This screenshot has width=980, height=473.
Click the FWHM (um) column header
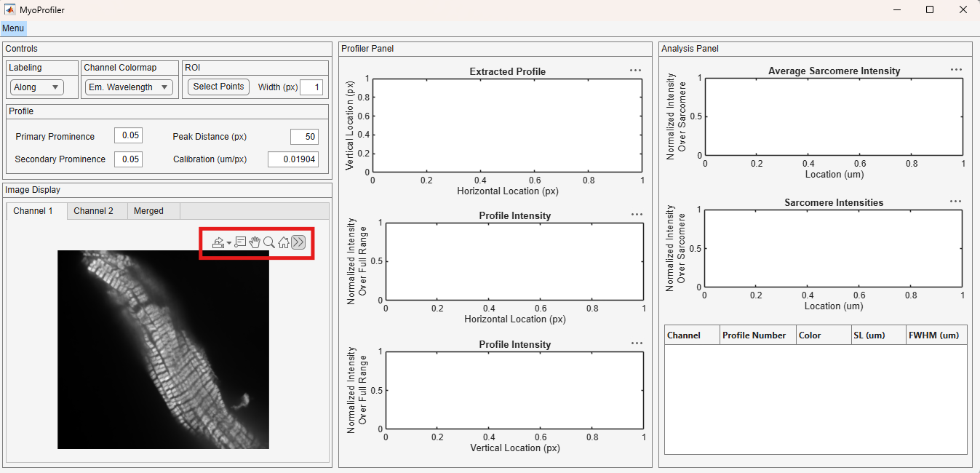pos(936,335)
